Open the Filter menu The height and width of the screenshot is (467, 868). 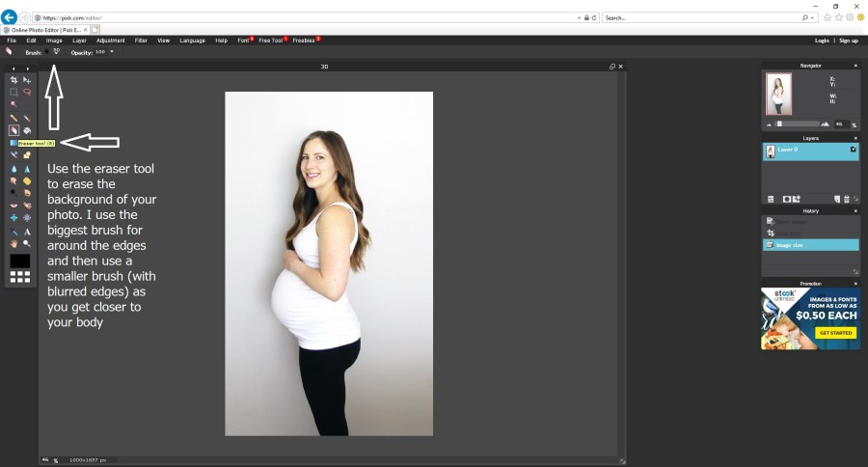(x=141, y=41)
